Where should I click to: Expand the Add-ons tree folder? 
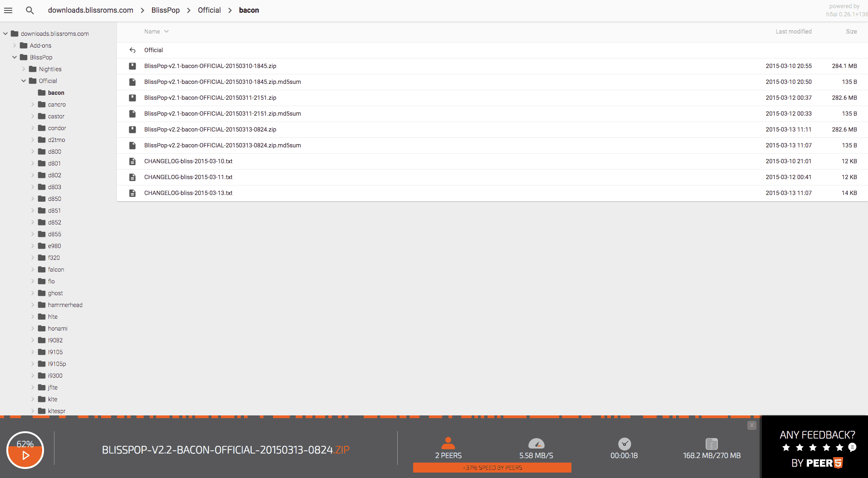click(x=15, y=45)
